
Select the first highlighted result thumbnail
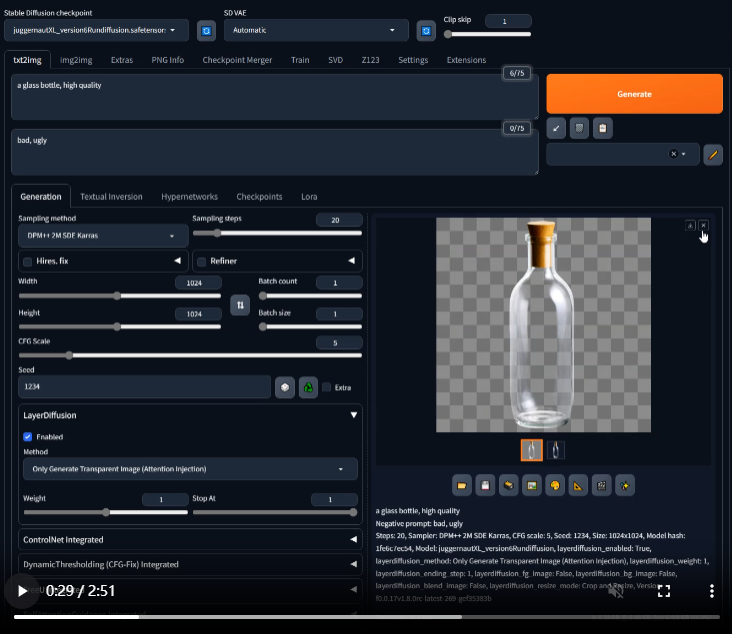click(532, 450)
